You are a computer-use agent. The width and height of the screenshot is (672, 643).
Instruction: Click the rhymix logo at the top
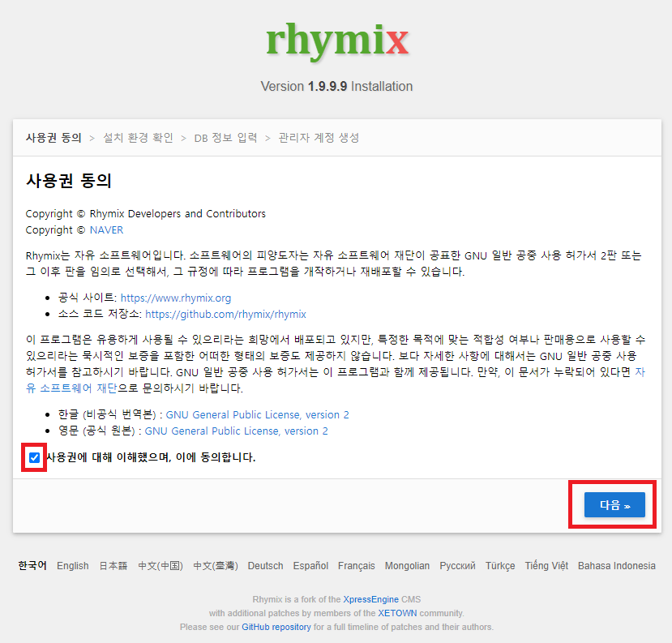[336, 40]
